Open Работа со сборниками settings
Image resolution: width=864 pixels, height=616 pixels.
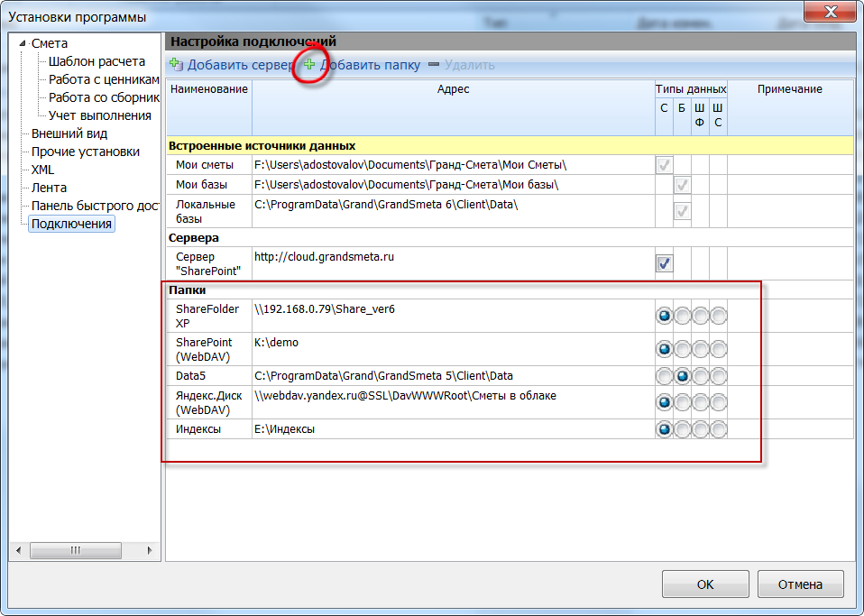pyautogui.click(x=104, y=97)
